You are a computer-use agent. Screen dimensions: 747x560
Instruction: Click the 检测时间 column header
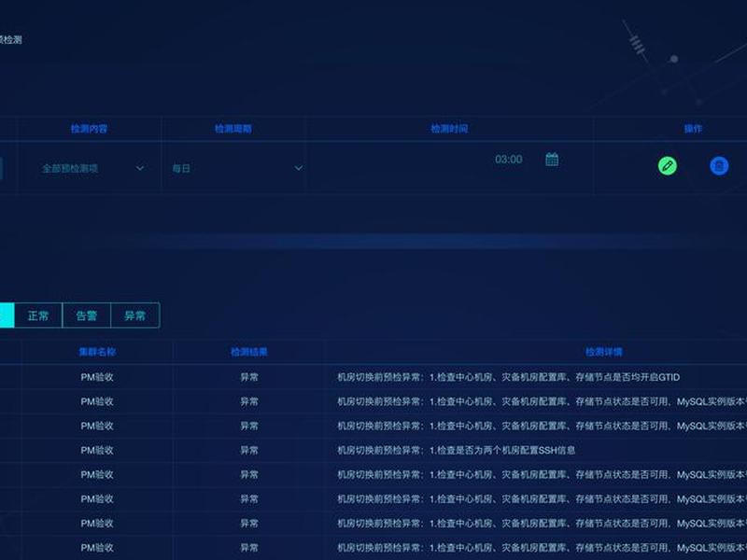(x=449, y=129)
